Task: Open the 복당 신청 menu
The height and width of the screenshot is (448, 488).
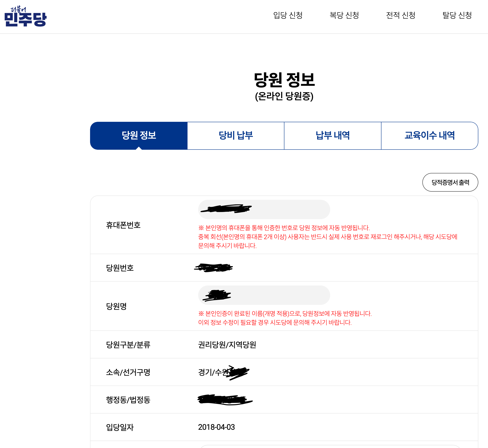Action: coord(344,15)
